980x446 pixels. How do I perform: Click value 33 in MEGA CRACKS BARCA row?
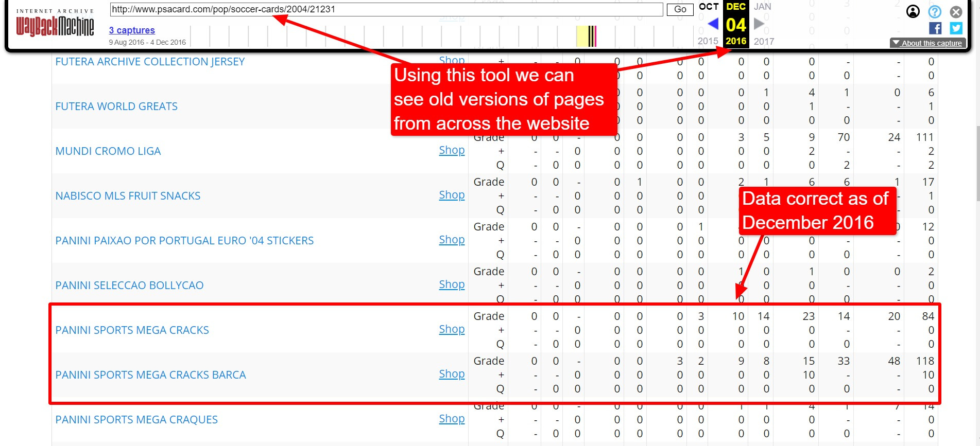844,361
